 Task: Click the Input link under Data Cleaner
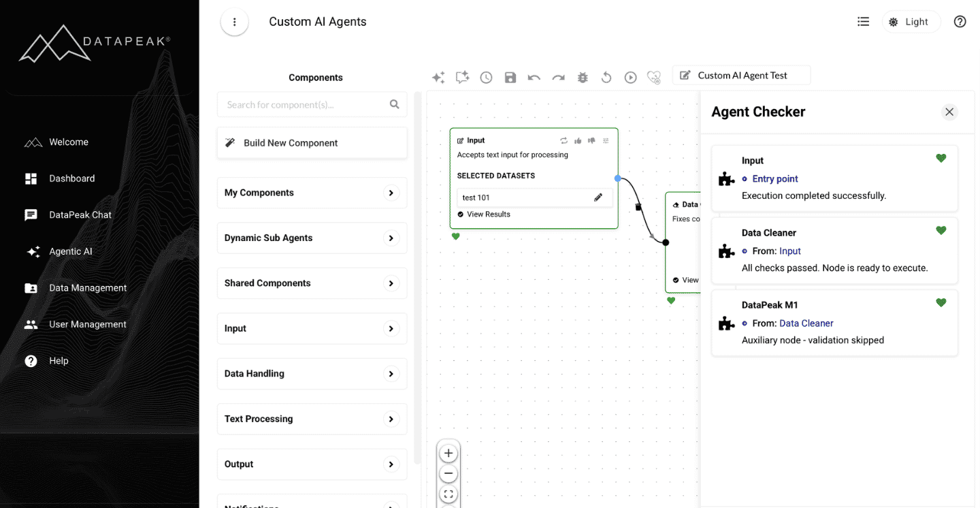click(790, 251)
